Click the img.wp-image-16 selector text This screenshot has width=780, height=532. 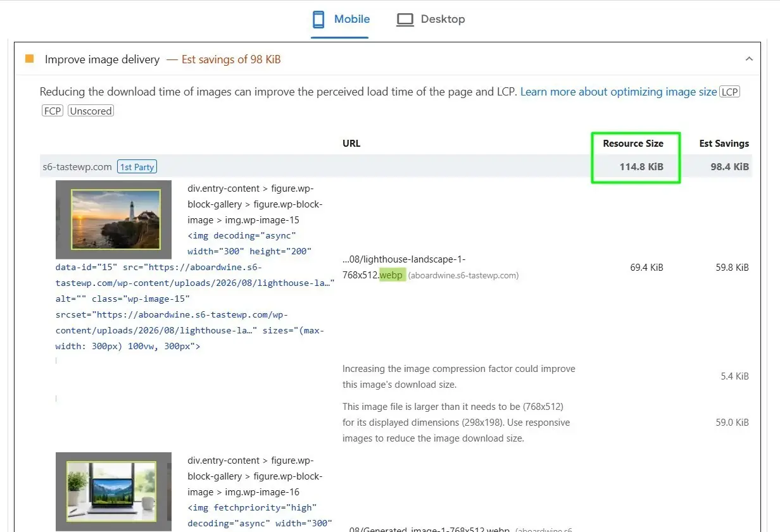(262, 492)
